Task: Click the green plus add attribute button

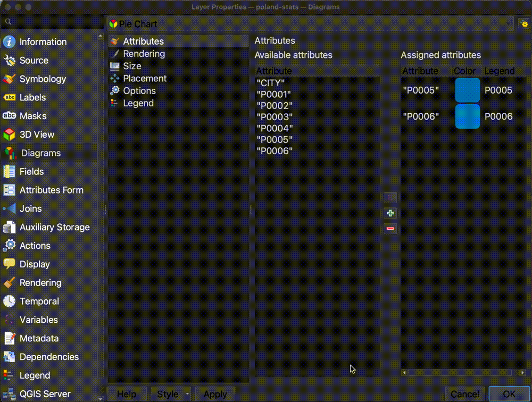Action: coord(390,213)
